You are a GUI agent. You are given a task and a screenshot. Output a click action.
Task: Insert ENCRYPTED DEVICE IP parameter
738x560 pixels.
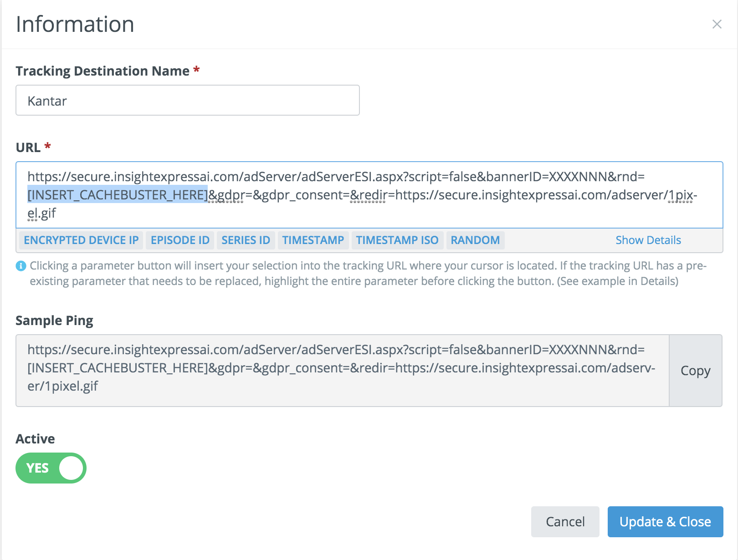pyautogui.click(x=81, y=240)
